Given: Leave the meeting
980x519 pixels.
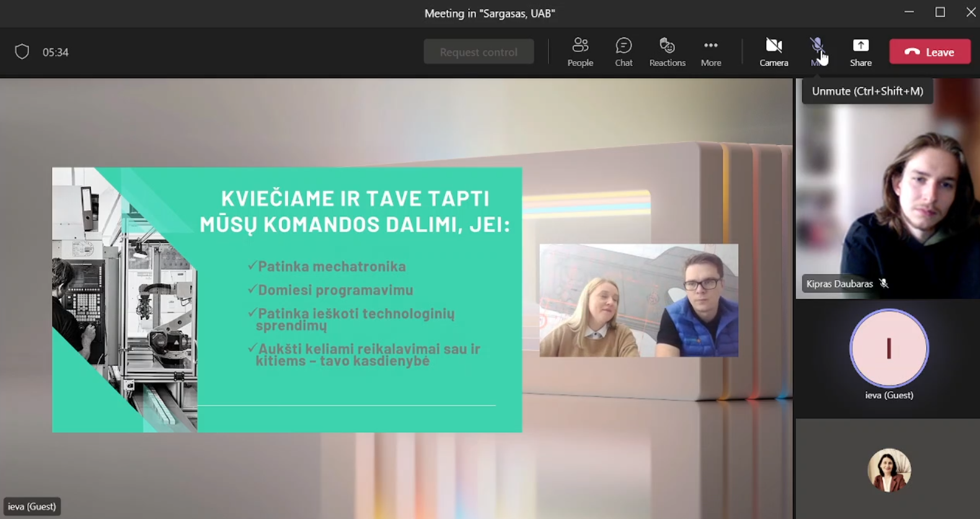Looking at the screenshot, I should coord(930,52).
